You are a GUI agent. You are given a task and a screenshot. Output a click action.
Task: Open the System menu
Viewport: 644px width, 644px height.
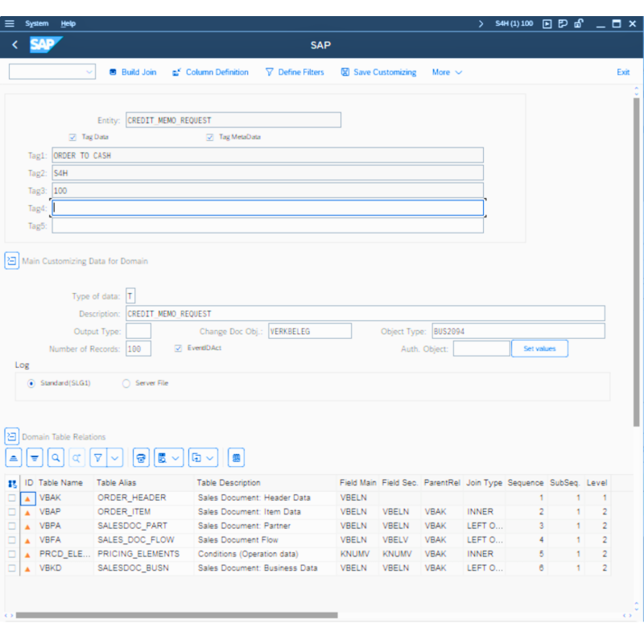37,23
